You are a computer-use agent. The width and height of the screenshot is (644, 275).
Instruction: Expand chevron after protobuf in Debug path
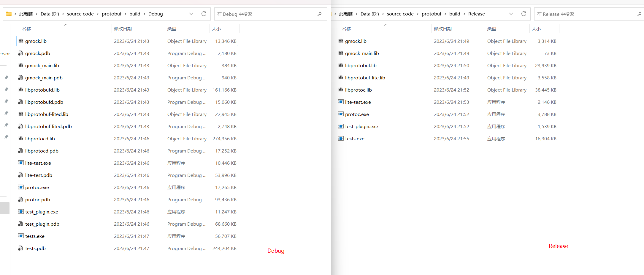[x=126, y=14]
